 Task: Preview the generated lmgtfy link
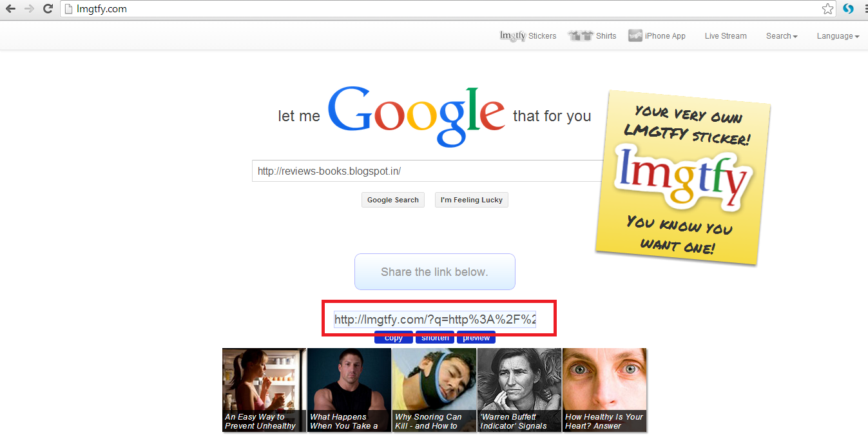(x=476, y=337)
